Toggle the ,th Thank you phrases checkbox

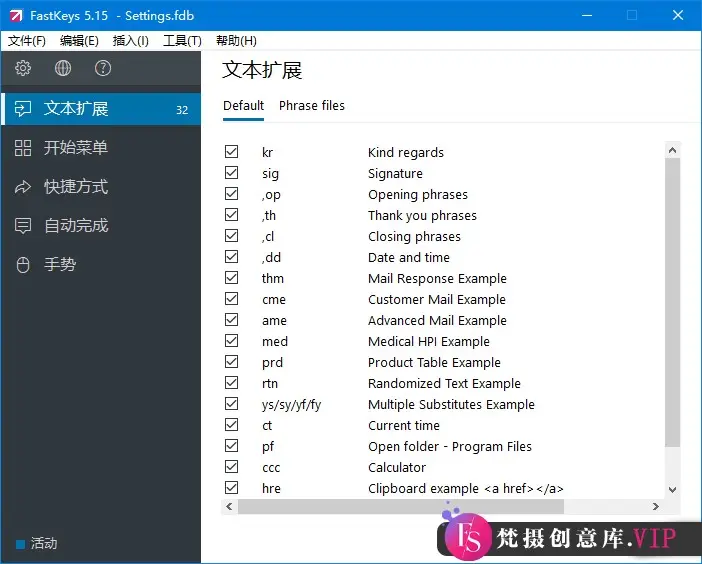tap(231, 215)
